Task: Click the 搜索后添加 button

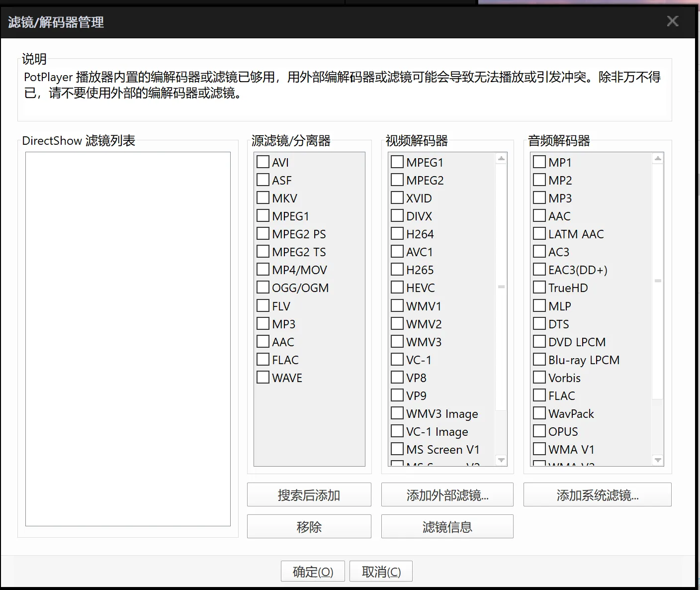Action: click(x=309, y=494)
